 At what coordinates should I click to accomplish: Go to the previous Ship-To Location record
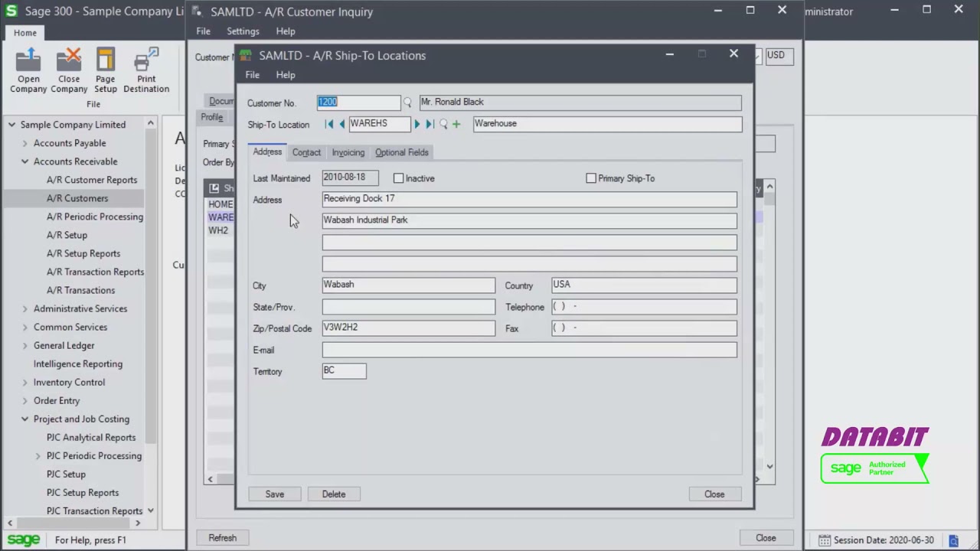[x=341, y=124]
